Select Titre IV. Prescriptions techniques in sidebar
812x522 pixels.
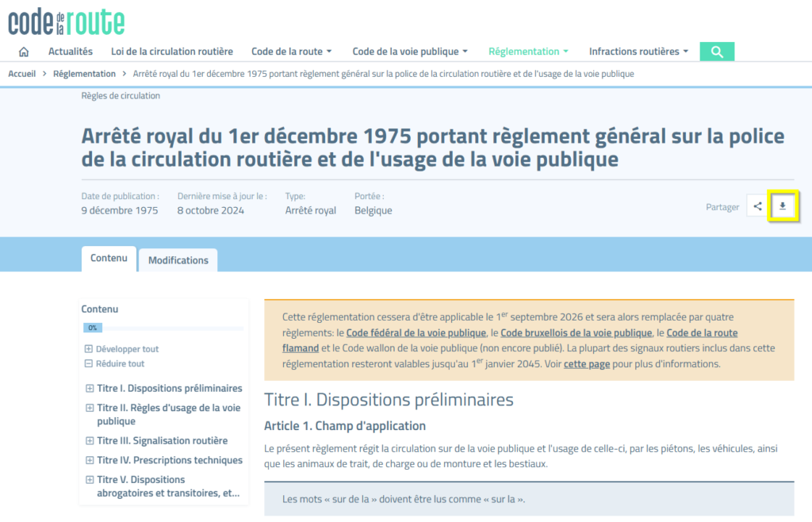(170, 460)
